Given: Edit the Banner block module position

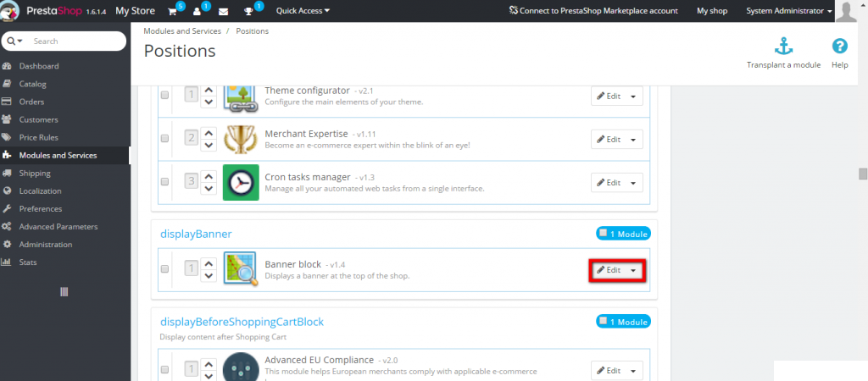Looking at the screenshot, I should point(609,270).
